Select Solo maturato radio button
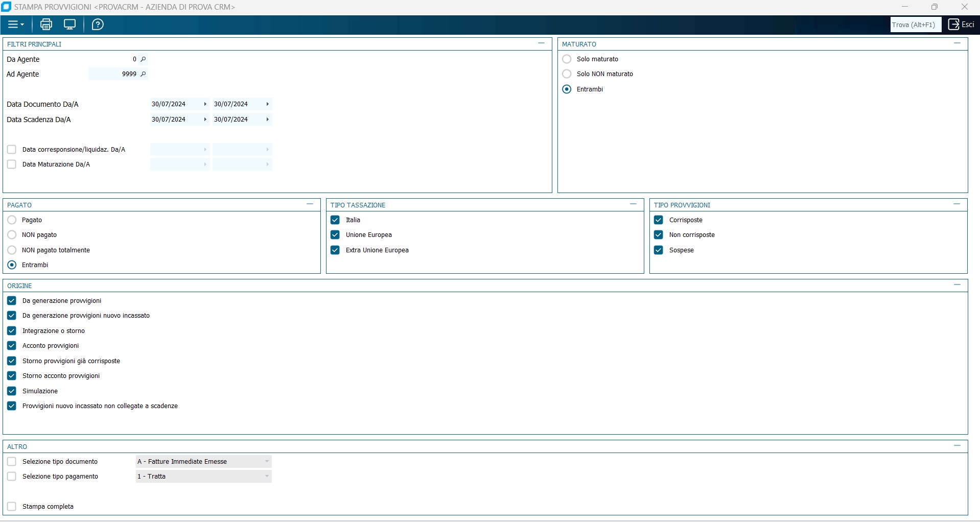 pyautogui.click(x=567, y=59)
